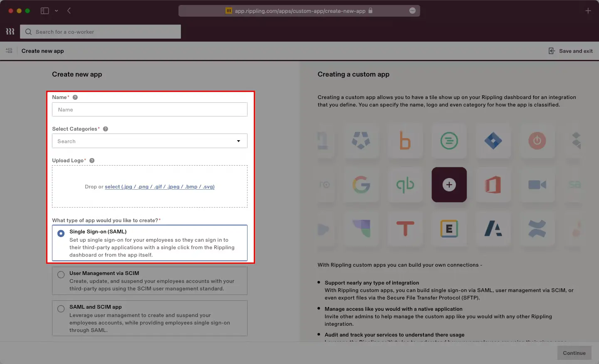Click the E app tile
599x364 pixels.
pyautogui.click(x=449, y=229)
